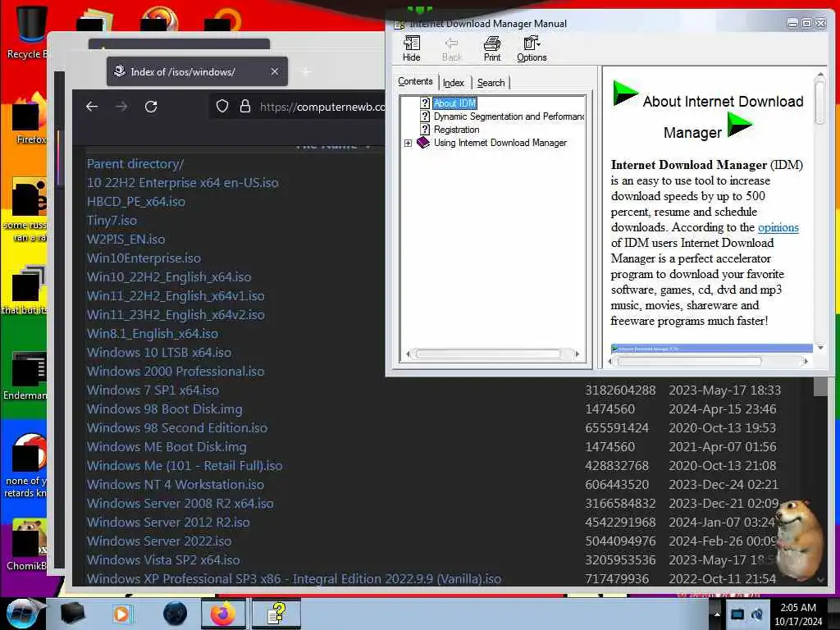Select the About IDM topic
The height and width of the screenshot is (630, 840).
point(454,103)
